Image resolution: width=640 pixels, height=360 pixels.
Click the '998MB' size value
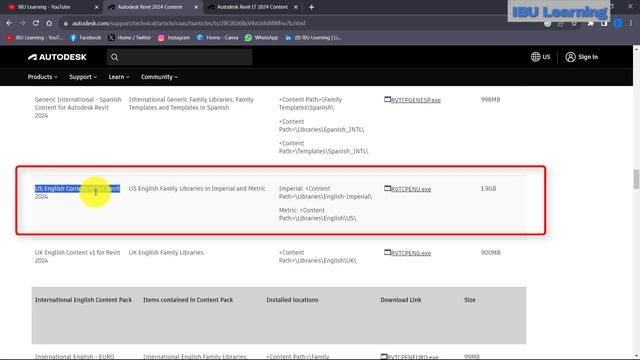[490, 100]
